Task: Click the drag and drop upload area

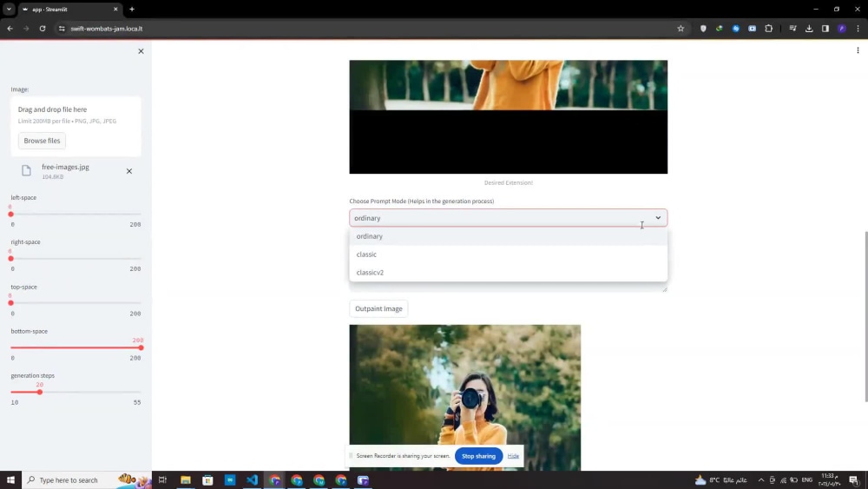Action: point(76,126)
